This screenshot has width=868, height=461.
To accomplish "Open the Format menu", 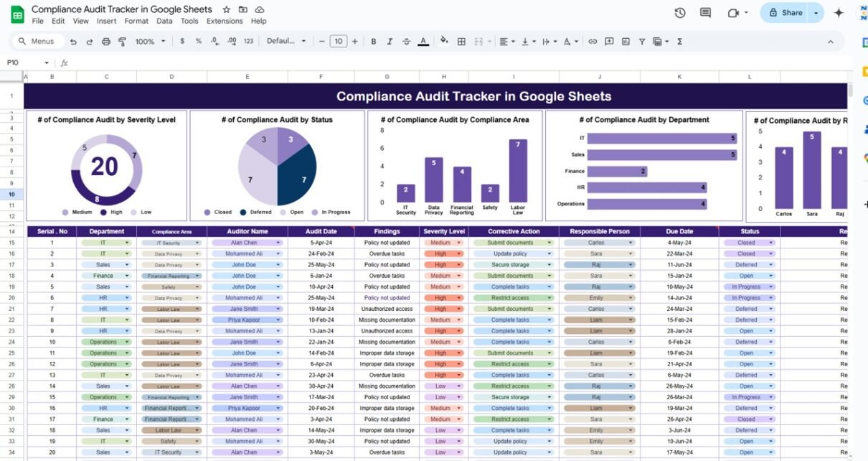I will click(x=136, y=22).
